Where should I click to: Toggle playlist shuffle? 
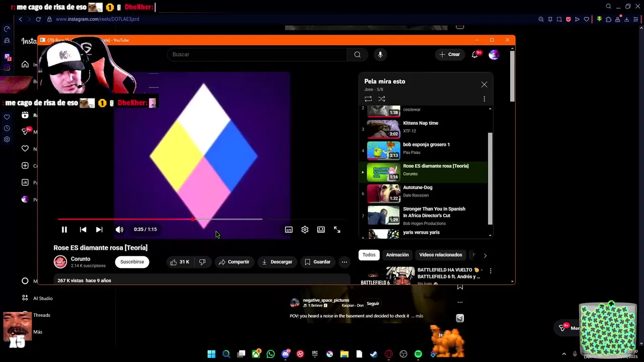[381, 99]
